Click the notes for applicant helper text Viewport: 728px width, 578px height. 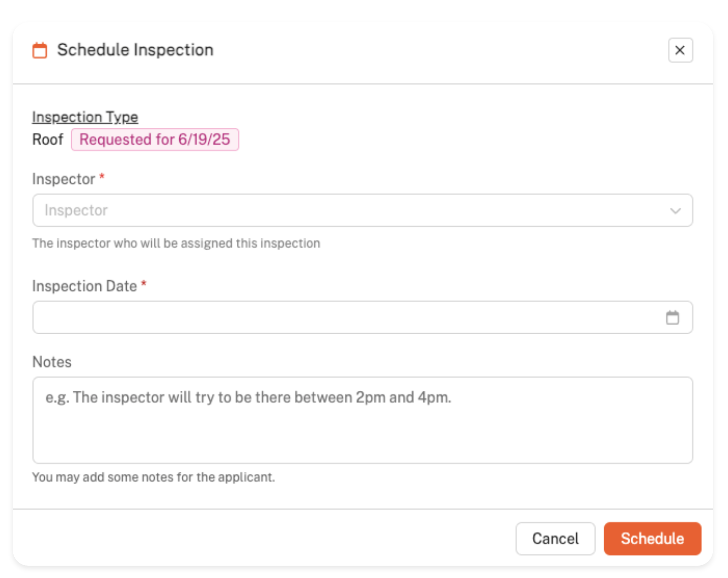coord(153,477)
